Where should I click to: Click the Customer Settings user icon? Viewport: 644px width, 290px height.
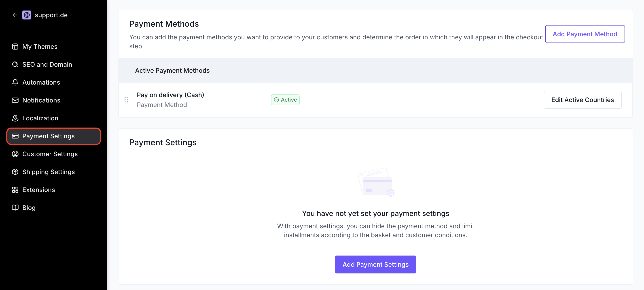(15, 154)
